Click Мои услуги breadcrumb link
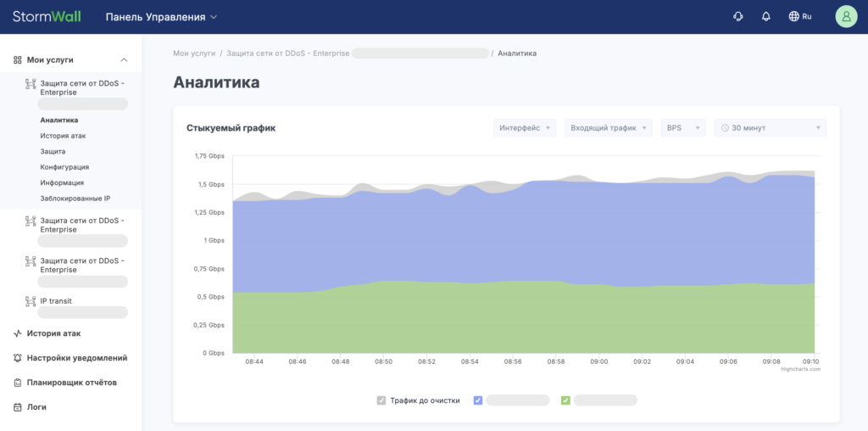The image size is (868, 431). click(194, 53)
